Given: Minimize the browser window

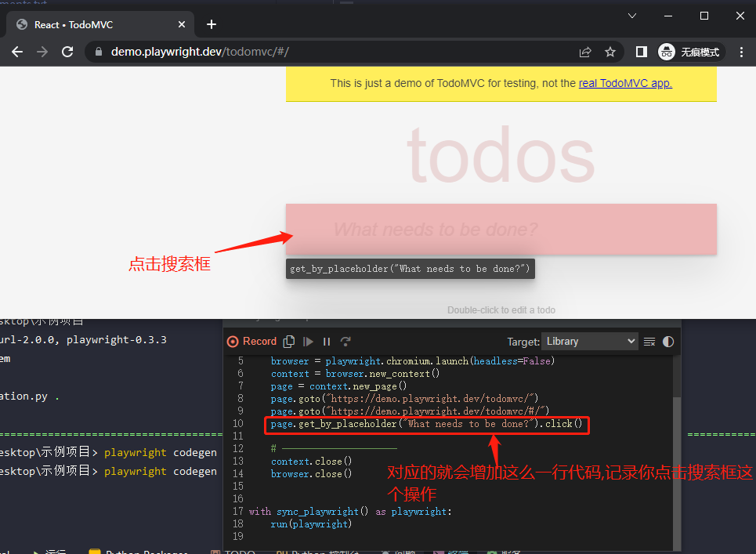Looking at the screenshot, I should pyautogui.click(x=668, y=16).
